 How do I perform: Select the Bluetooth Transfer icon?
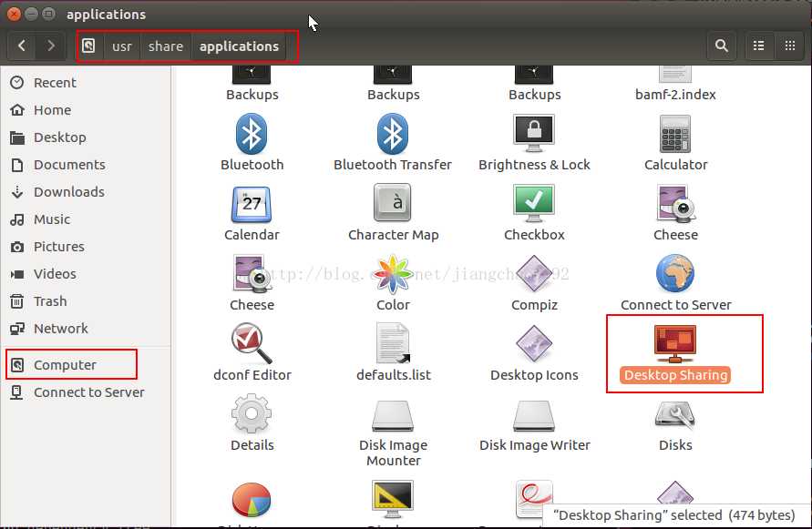393,134
